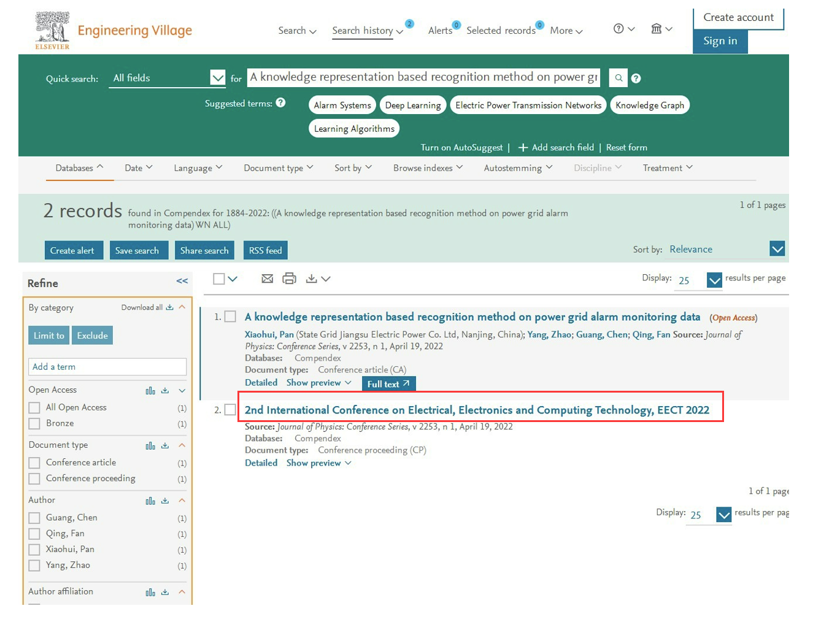This screenshot has height=630, width=840.
Task: Check the select-all results checkbox
Action: (x=218, y=279)
